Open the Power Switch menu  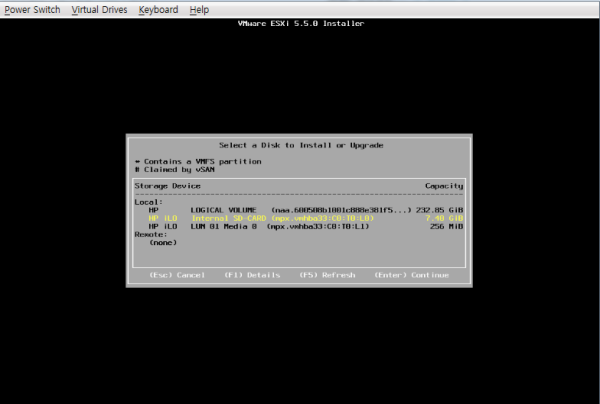click(32, 10)
